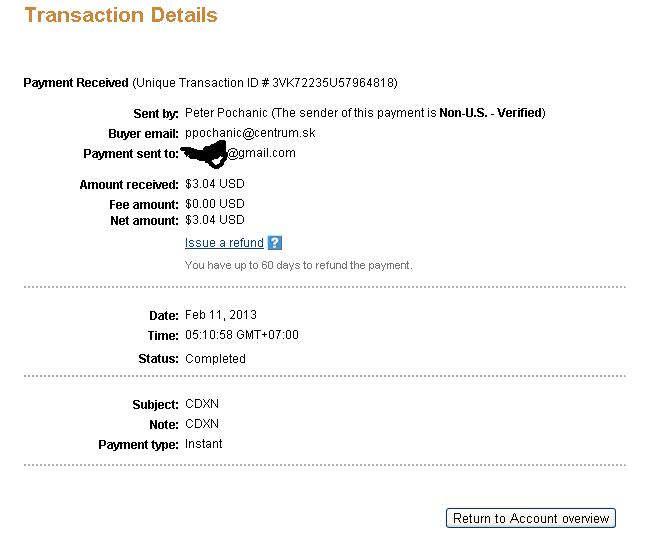The height and width of the screenshot is (540, 650).
Task: Click the Net amount $3.04 USD value
Action: [x=215, y=220]
